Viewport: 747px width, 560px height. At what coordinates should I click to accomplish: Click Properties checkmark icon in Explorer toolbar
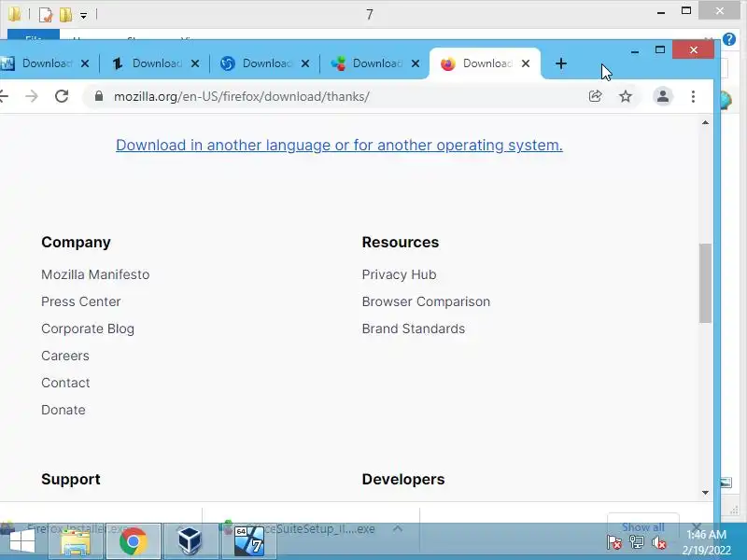click(45, 15)
